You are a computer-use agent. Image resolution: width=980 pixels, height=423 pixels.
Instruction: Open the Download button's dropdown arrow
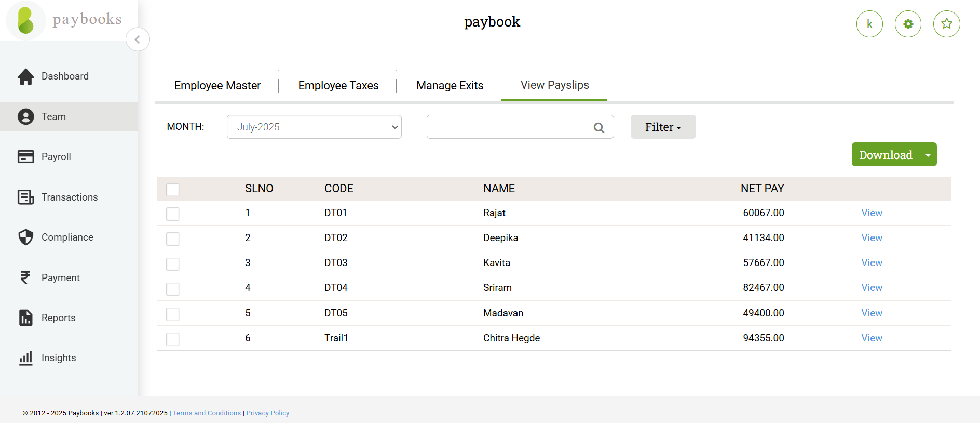(x=928, y=155)
